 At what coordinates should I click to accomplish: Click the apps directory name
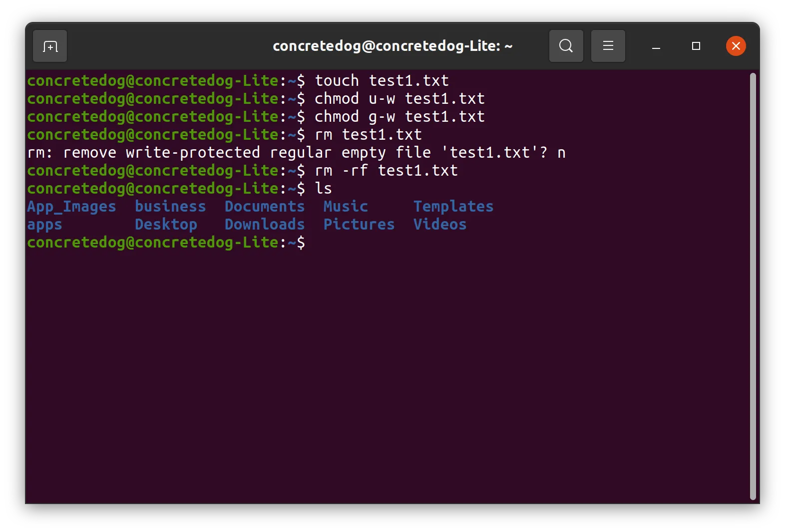[x=45, y=225]
